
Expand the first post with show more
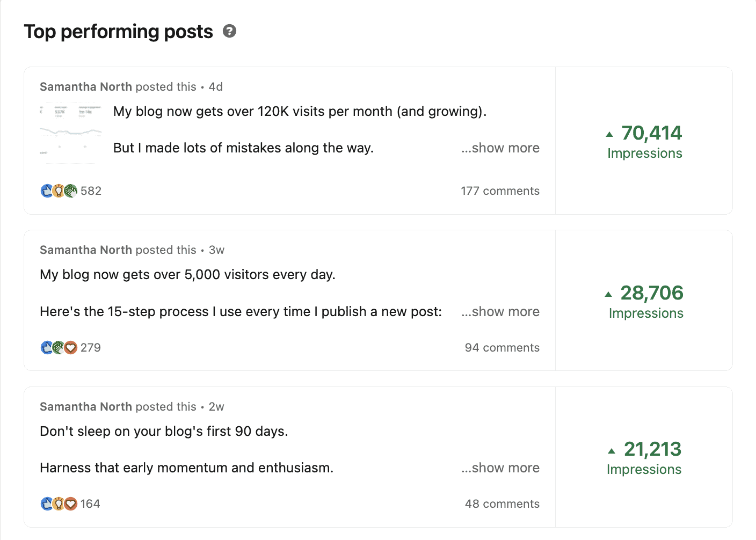tap(500, 148)
